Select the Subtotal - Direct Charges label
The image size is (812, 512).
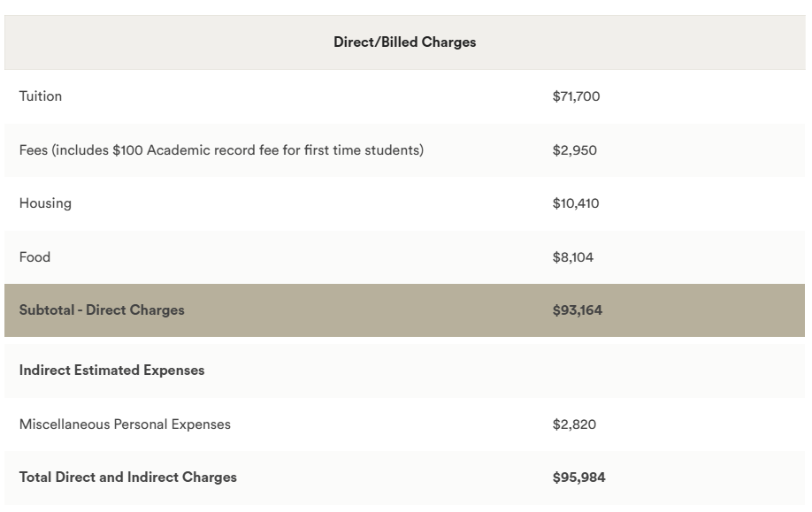click(x=102, y=310)
